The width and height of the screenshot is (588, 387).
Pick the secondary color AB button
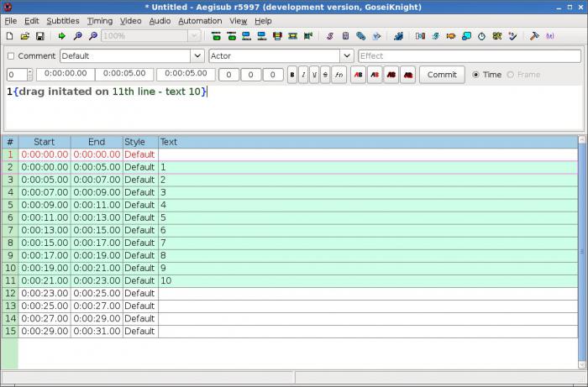375,75
